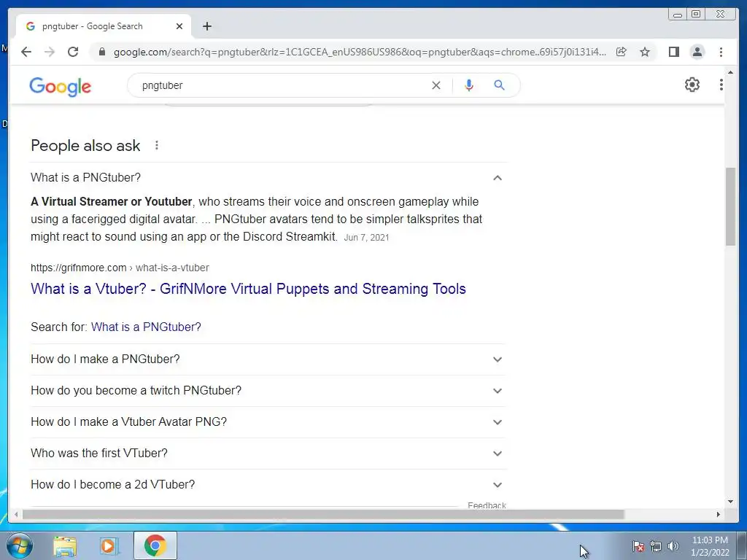
Task: Bookmark this page with the star icon
Action: point(645,52)
